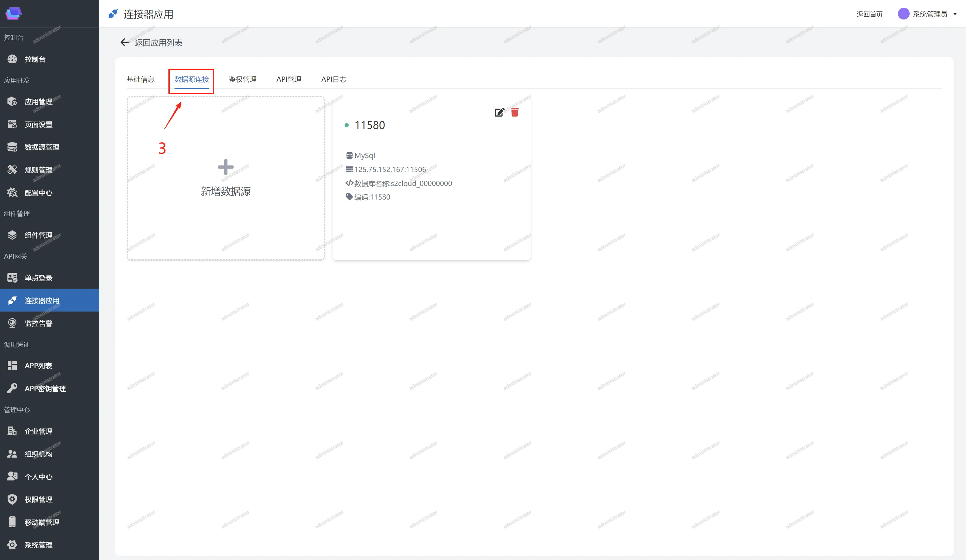This screenshot has width=966, height=560.
Task: Open the API日志 tab
Action: (x=333, y=79)
